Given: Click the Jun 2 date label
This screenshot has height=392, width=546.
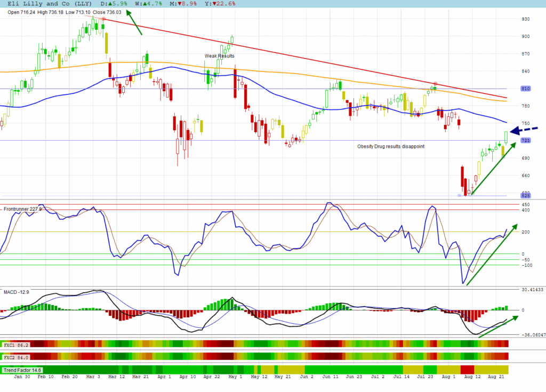Looking at the screenshot, I should [307, 377].
